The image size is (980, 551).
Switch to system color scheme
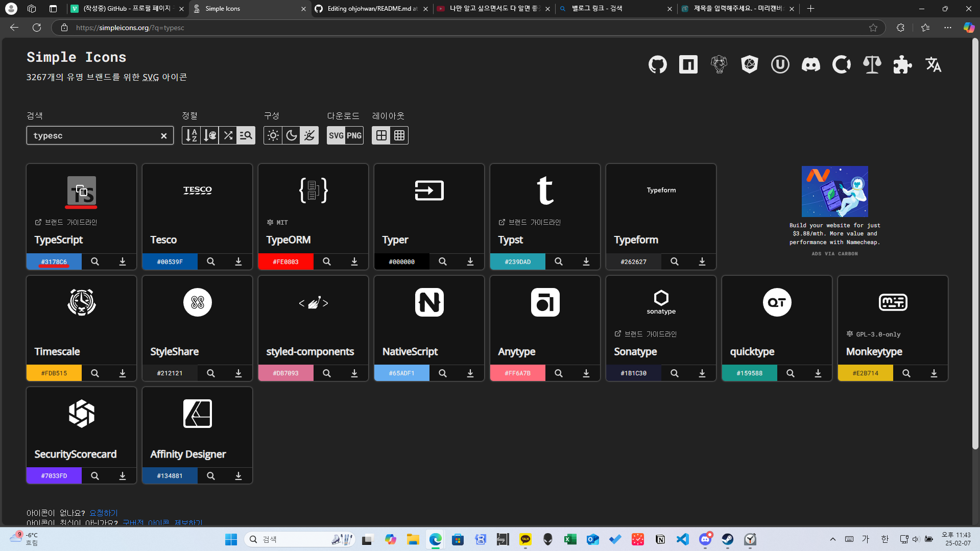click(x=309, y=135)
